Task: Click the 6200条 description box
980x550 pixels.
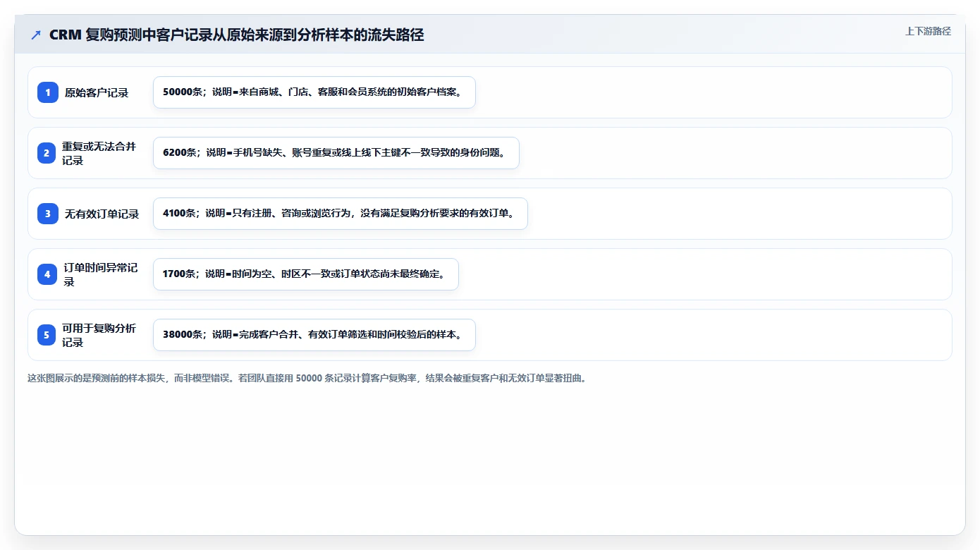Action: coord(336,153)
